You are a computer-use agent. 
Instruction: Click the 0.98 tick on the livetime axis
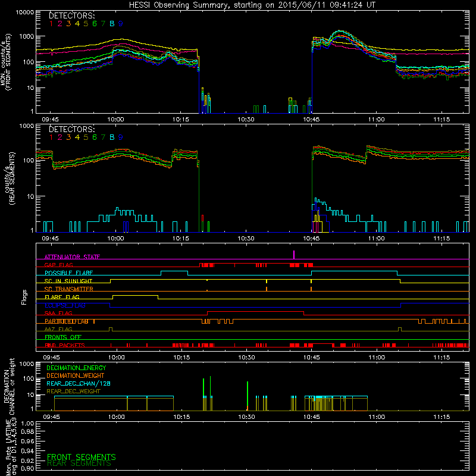click(x=27, y=432)
